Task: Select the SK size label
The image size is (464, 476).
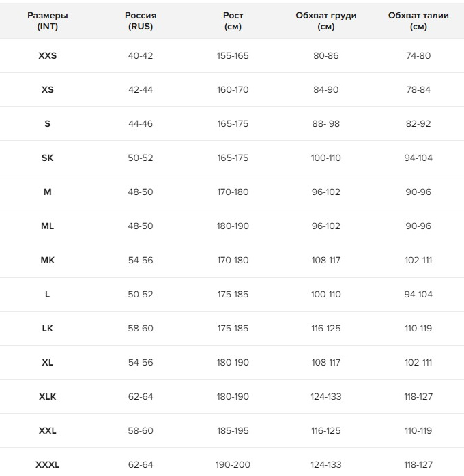Action: point(48,158)
